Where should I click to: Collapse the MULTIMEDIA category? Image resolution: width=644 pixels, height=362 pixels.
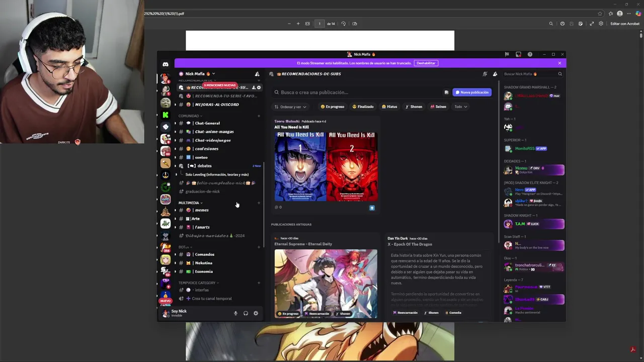click(190, 203)
